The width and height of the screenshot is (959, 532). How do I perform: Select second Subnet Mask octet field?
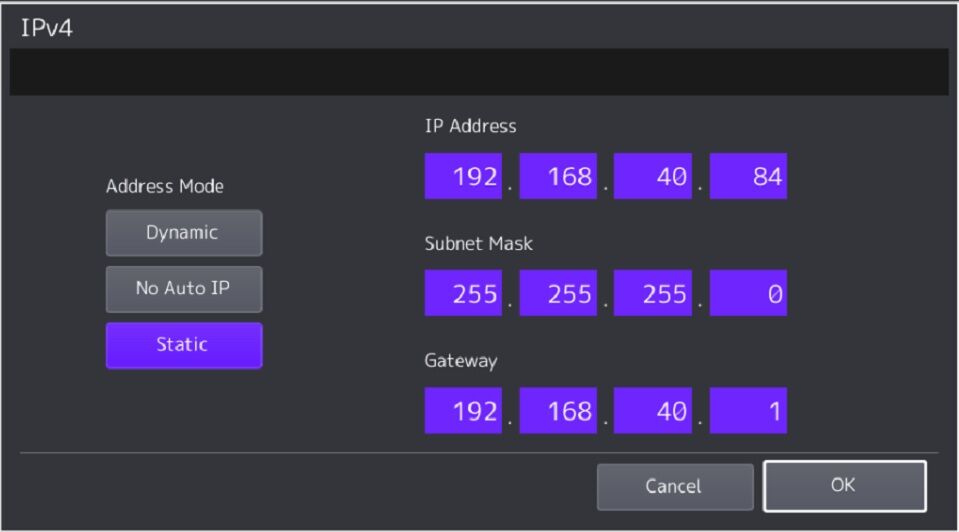(x=558, y=293)
